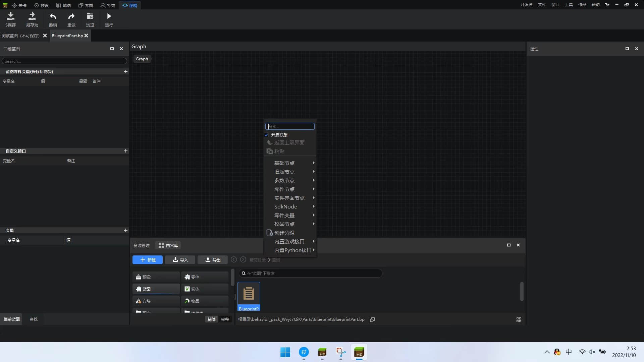Select the 预设 category
Image resolution: width=644 pixels, height=362 pixels.
[156, 277]
